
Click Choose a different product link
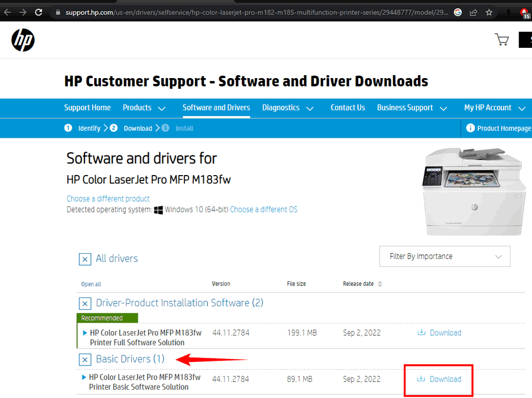[x=108, y=199]
